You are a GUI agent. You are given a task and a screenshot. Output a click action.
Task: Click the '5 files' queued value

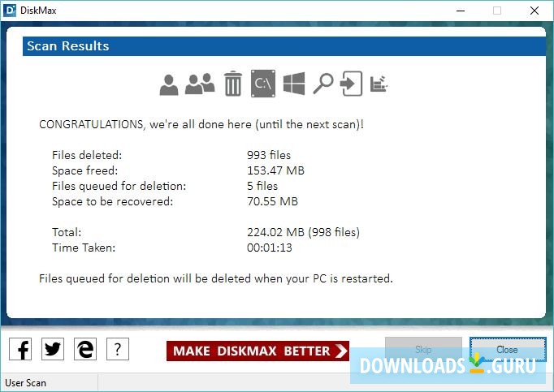point(262,186)
